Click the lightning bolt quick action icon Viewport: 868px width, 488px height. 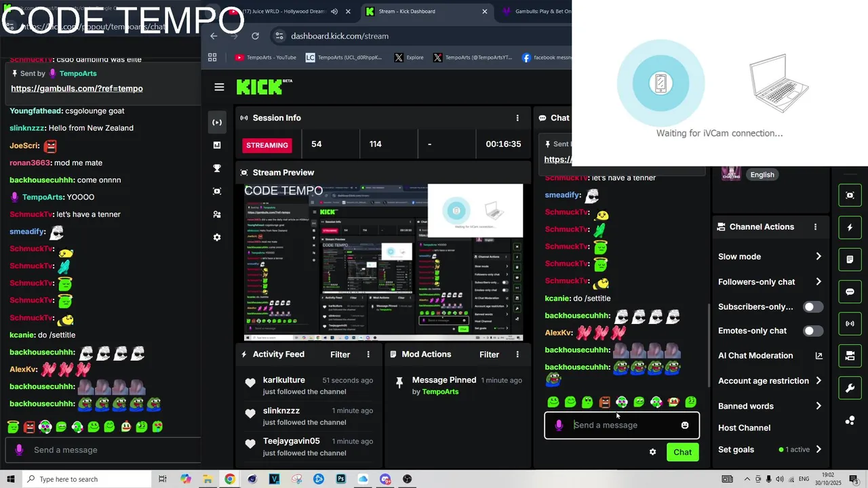click(850, 228)
